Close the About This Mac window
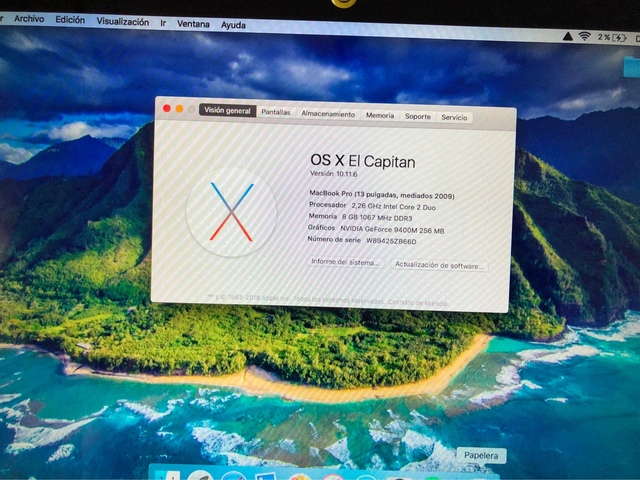Screen dimensions: 640x480 click(167, 108)
